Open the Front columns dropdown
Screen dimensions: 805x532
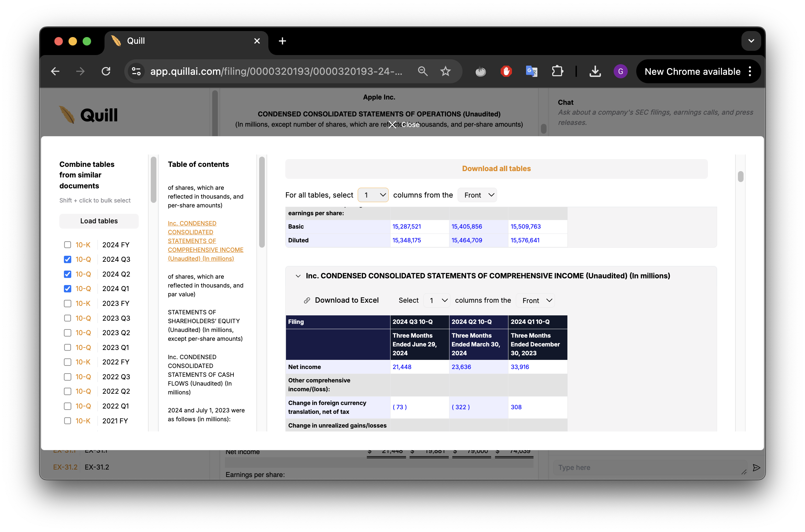[477, 195]
